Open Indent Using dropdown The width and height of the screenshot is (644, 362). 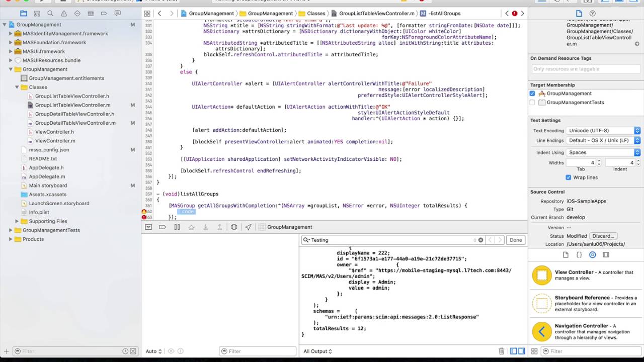tap(603, 152)
